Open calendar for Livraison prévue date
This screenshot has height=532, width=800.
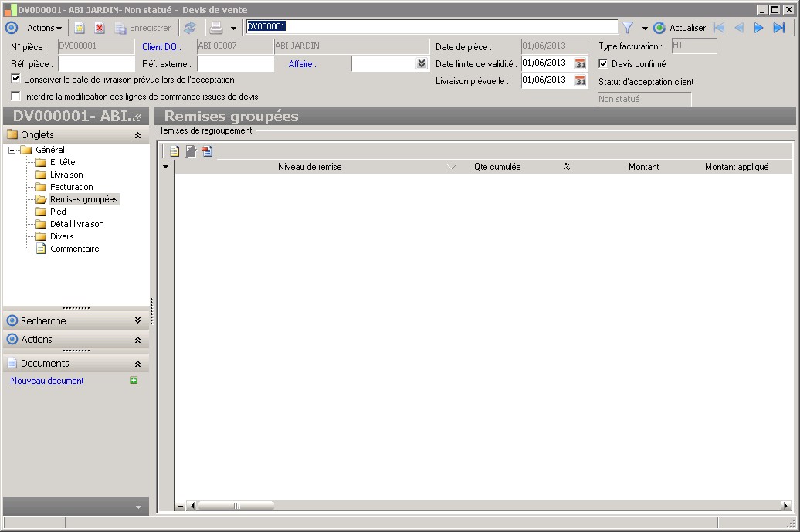[581, 80]
